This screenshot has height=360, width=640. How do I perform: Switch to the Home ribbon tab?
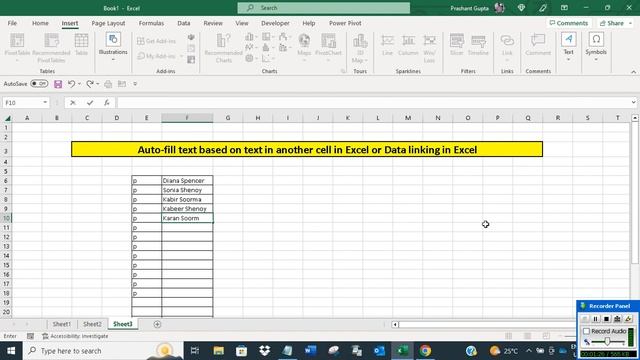coord(40,23)
